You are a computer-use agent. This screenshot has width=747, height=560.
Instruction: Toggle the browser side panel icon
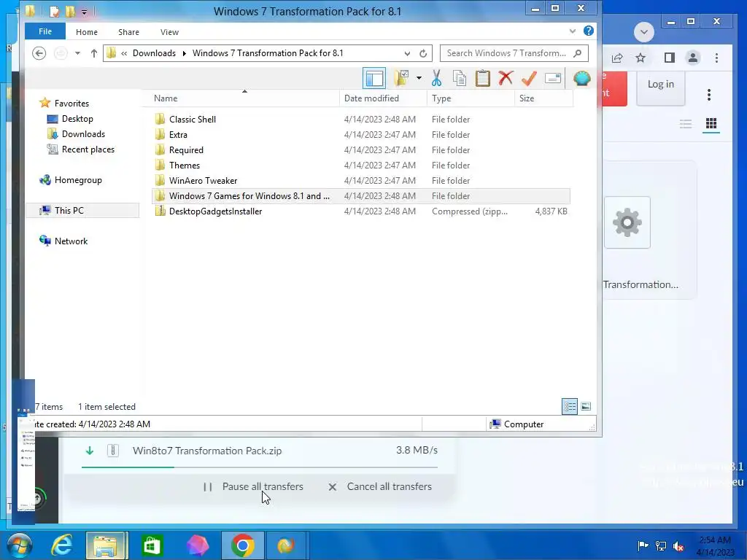pos(670,58)
